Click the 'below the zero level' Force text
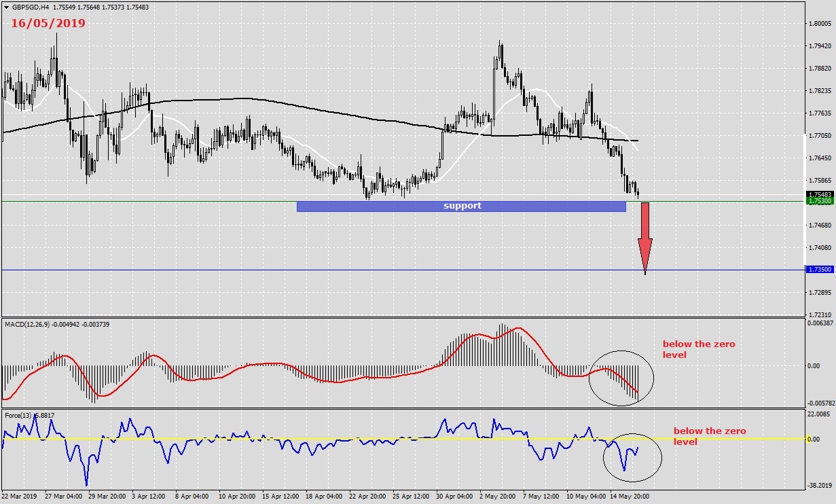This screenshot has height=504, width=836. click(x=709, y=437)
